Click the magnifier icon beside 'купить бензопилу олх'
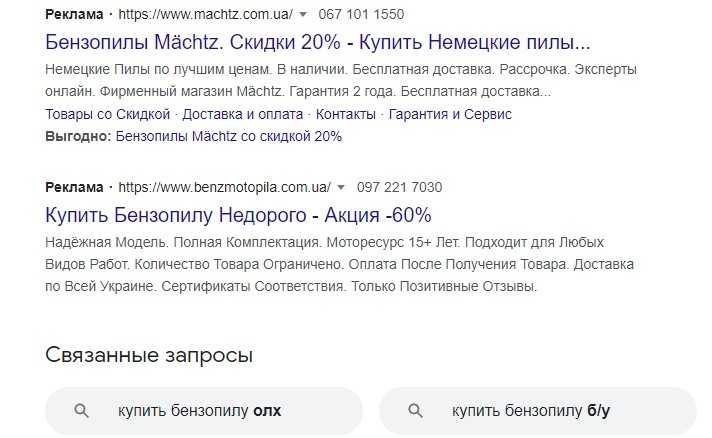This screenshot has height=438, width=712. [x=83, y=410]
